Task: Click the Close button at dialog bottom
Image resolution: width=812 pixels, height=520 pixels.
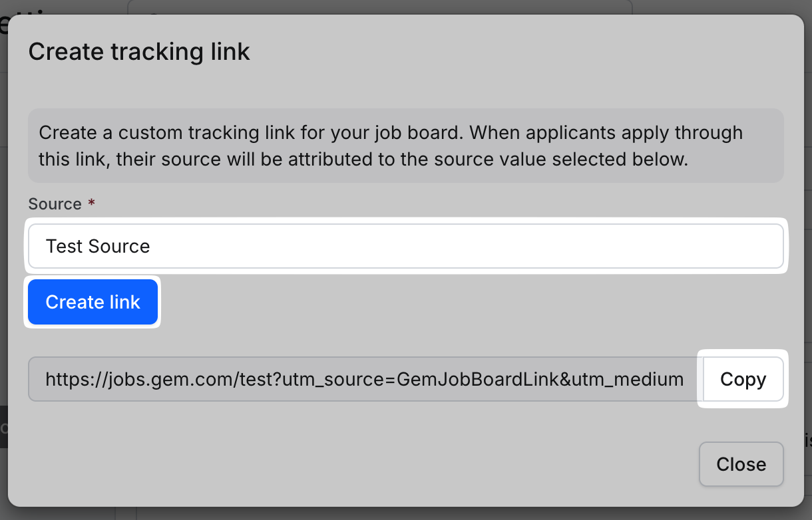Action: pos(741,464)
